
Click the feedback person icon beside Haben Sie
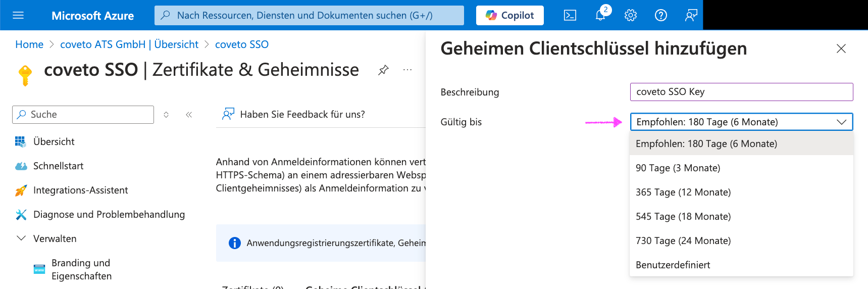[228, 114]
